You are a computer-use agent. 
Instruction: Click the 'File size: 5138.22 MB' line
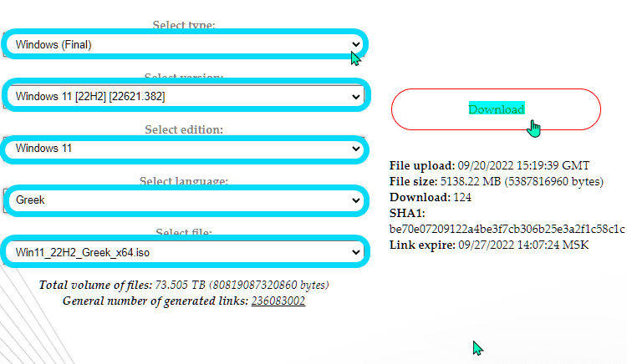497,182
